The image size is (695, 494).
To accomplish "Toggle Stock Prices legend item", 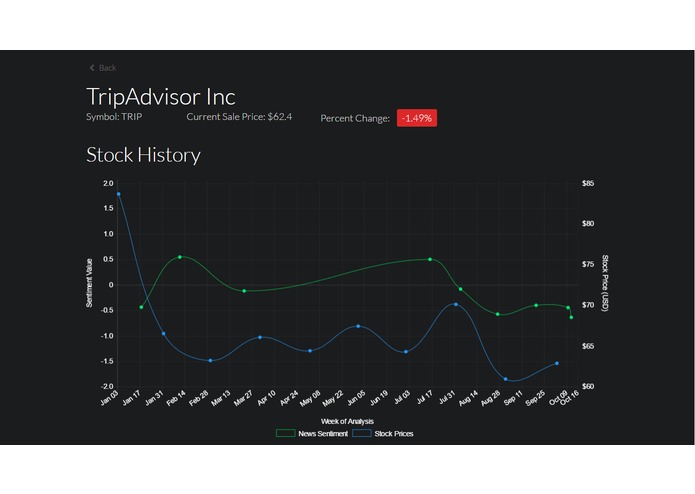I will pos(383,433).
